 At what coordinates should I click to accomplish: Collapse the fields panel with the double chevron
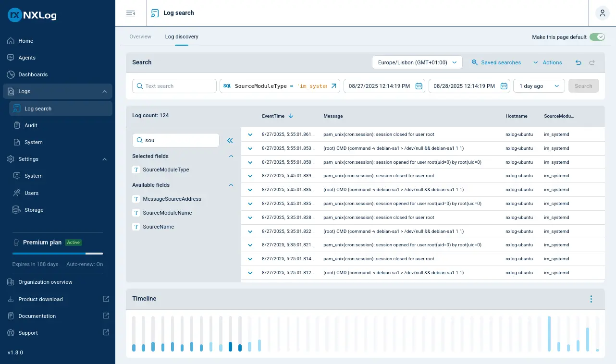pyautogui.click(x=230, y=141)
